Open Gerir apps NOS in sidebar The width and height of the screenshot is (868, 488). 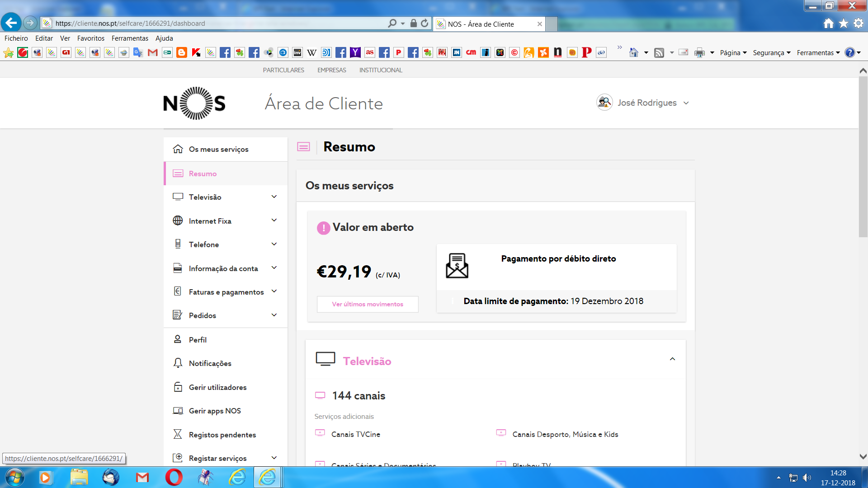click(x=226, y=411)
